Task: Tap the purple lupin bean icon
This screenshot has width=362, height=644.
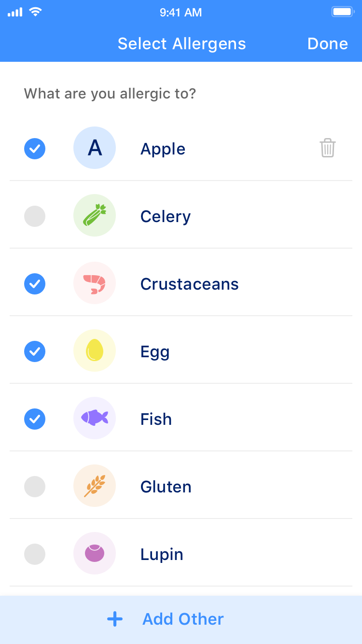Action: point(95,553)
